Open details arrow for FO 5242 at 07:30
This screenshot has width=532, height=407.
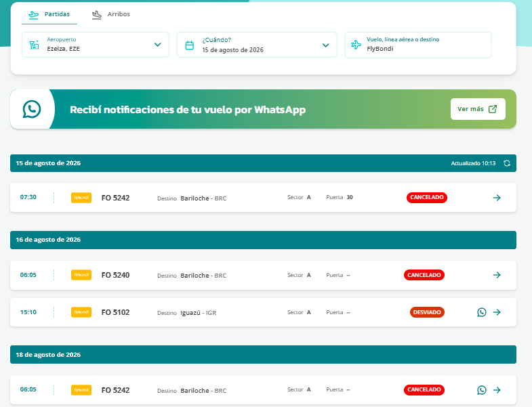click(497, 198)
